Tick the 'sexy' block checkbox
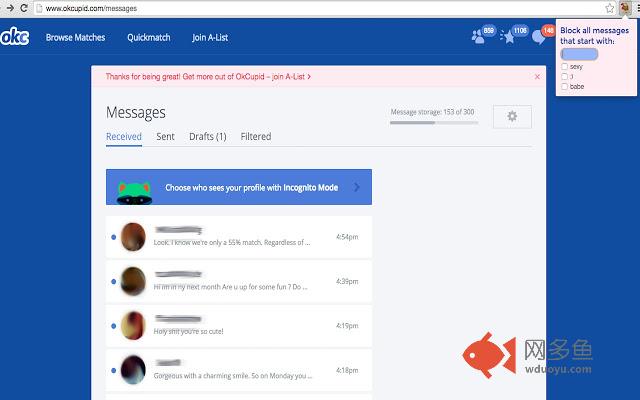 (x=564, y=67)
